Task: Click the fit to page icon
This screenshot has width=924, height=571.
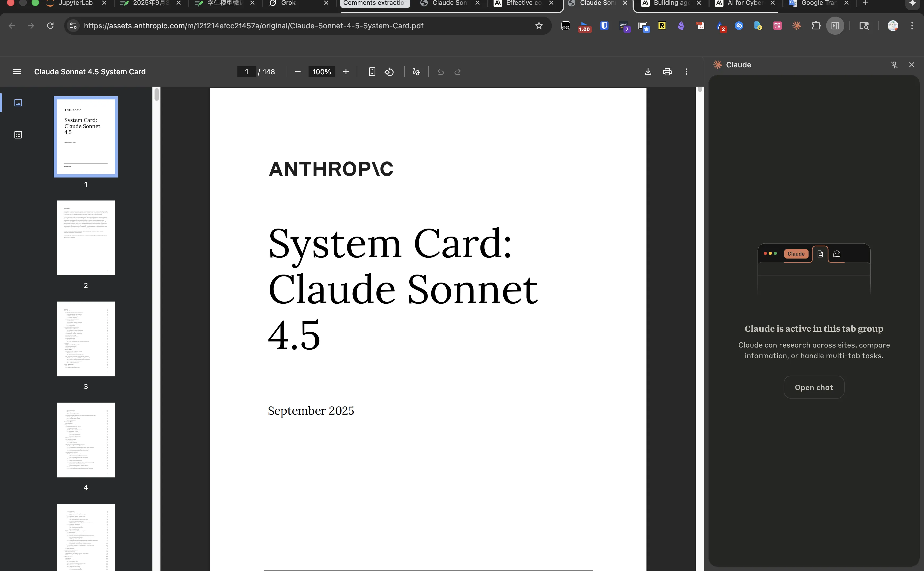Action: [372, 72]
